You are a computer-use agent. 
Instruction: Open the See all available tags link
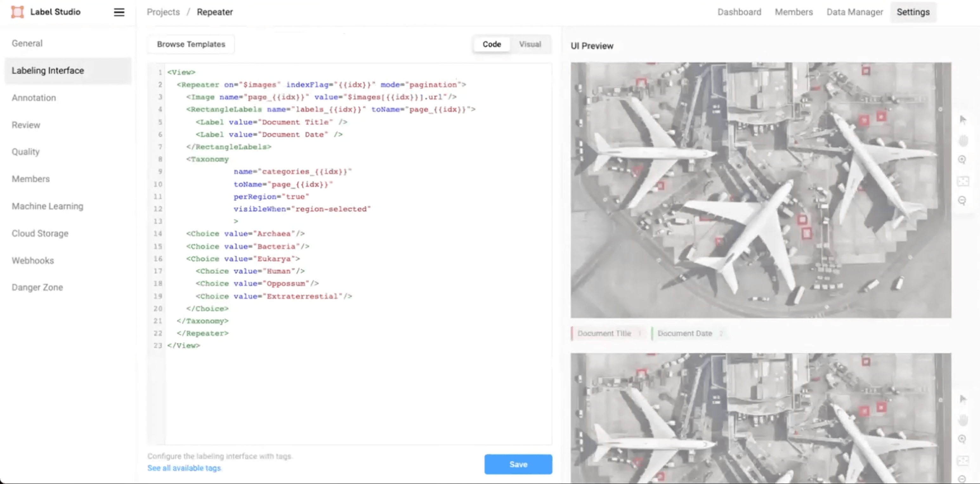[184, 468]
